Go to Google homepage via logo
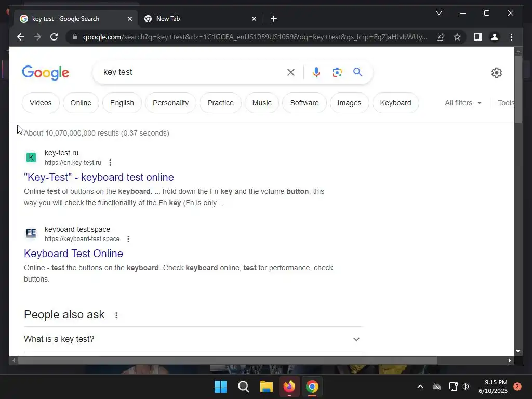This screenshot has width=532, height=399. coord(46,73)
